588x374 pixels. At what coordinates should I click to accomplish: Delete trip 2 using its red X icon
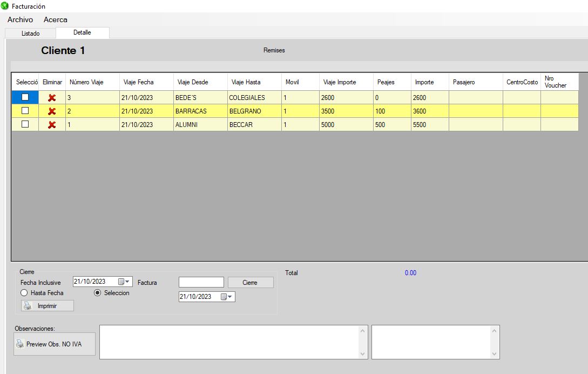click(x=52, y=111)
